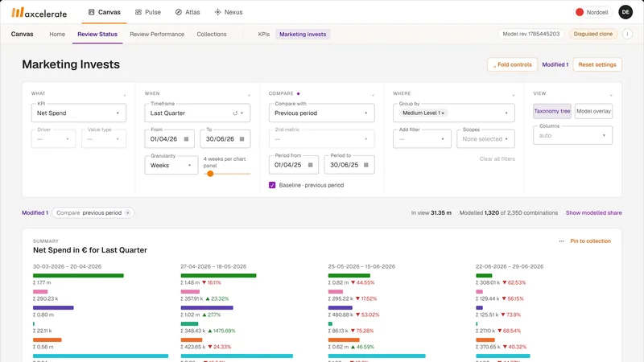Click Modified 1 beside Fold controls
Viewport: 644px width, 362px height.
tap(555, 64)
